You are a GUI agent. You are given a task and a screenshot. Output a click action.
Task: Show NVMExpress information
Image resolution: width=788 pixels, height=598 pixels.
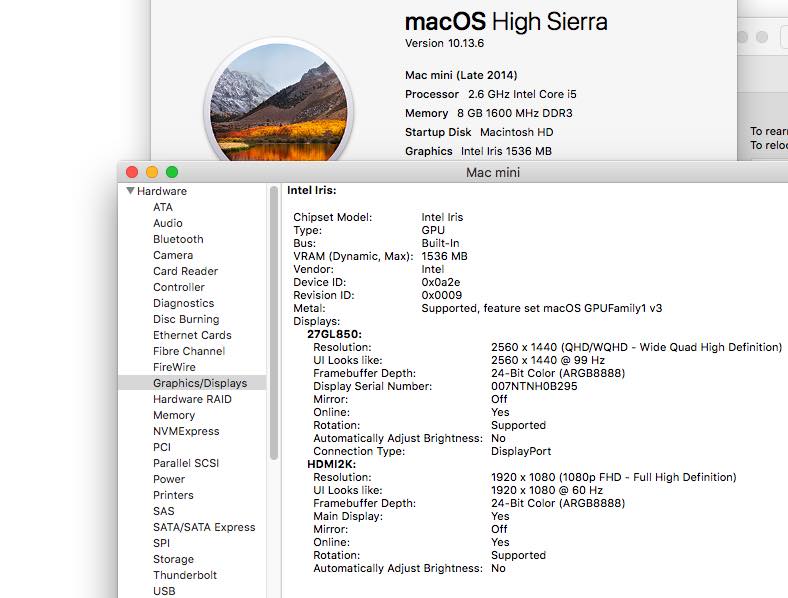186,431
